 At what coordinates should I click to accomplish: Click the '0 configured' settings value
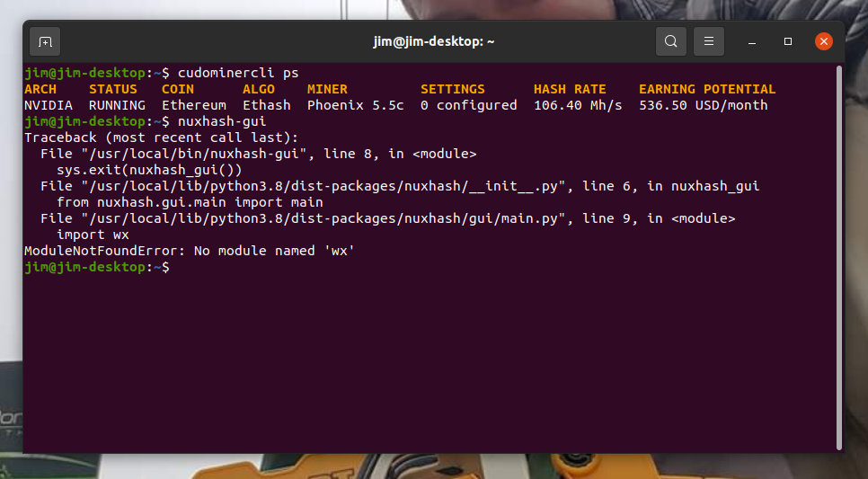(468, 105)
